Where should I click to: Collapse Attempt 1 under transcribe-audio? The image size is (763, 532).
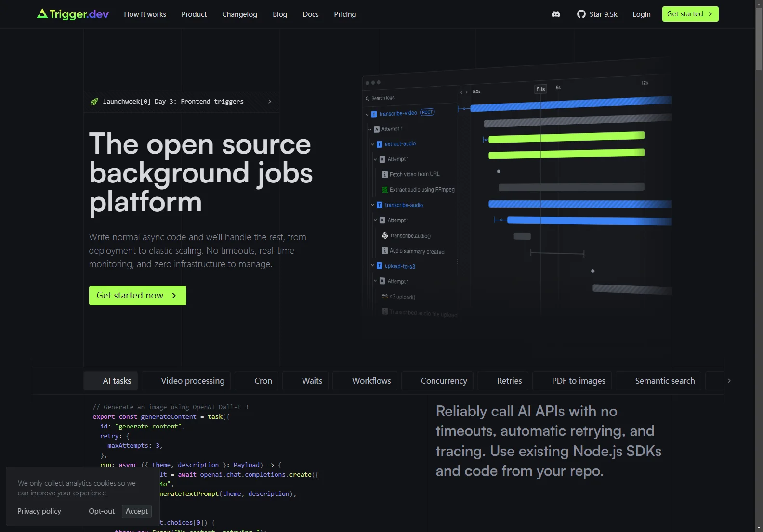pos(375,221)
